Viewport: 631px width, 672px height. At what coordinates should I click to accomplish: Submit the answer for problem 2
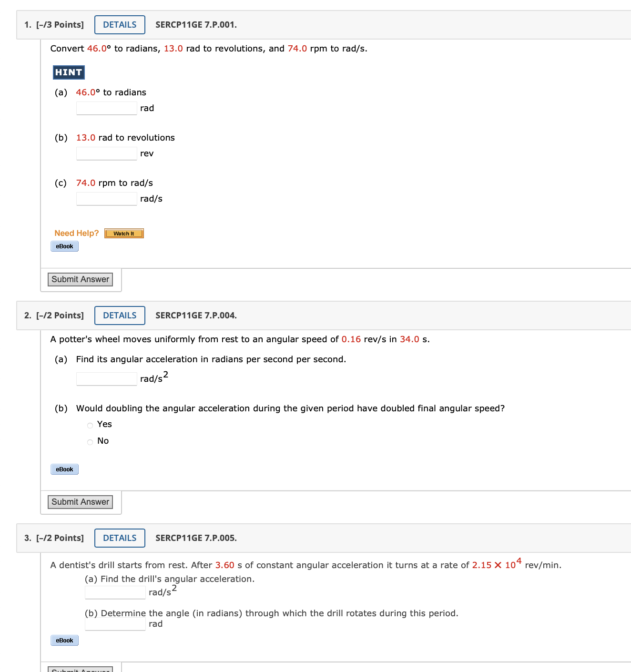(x=80, y=502)
